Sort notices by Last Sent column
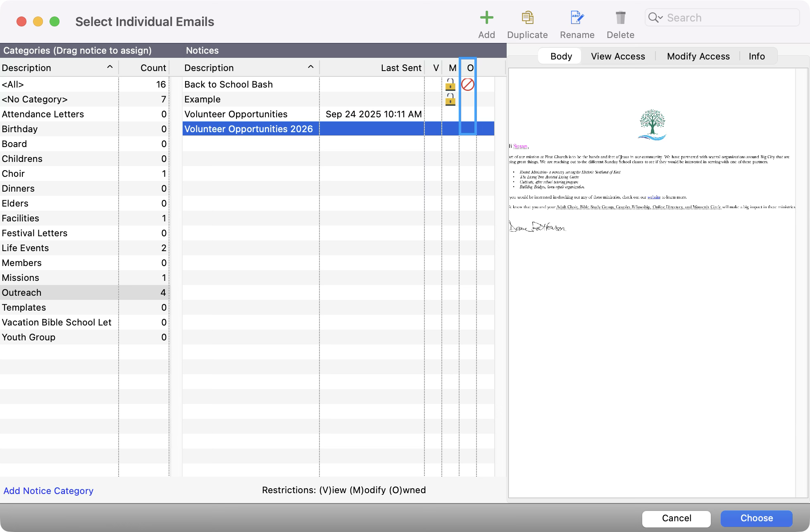The image size is (810, 532). click(x=372, y=68)
